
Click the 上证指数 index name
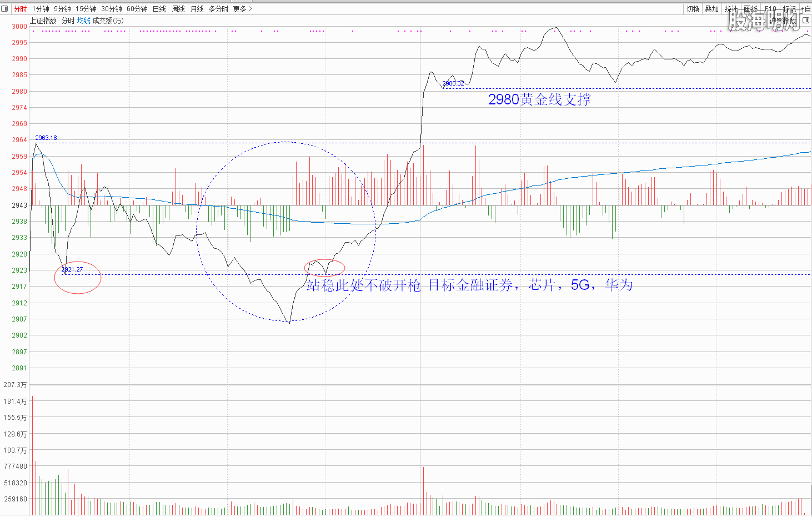[43, 21]
